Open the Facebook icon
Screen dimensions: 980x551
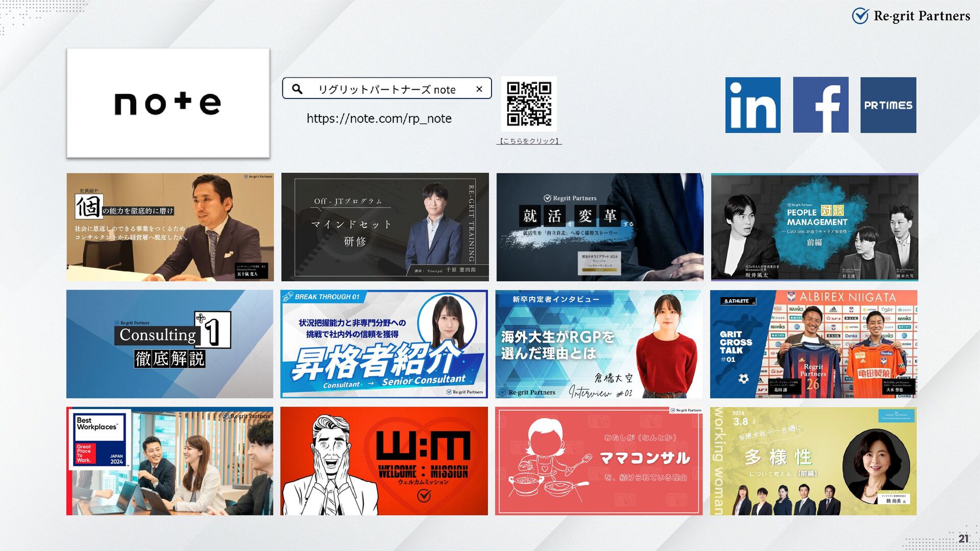click(821, 105)
